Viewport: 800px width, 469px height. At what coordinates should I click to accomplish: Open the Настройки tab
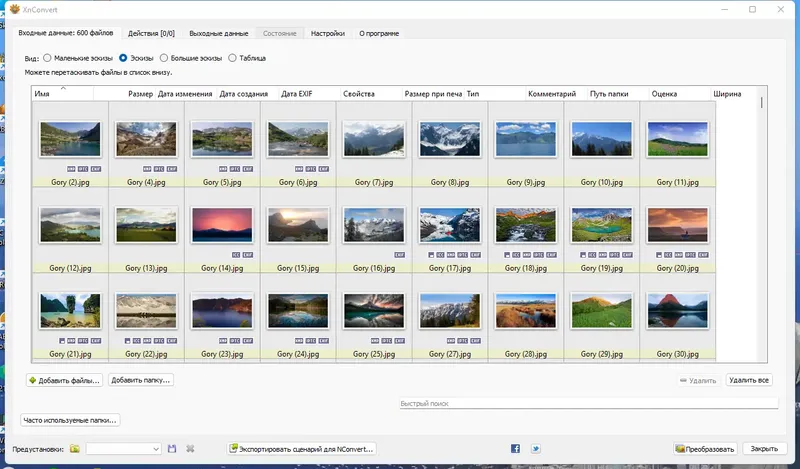328,33
